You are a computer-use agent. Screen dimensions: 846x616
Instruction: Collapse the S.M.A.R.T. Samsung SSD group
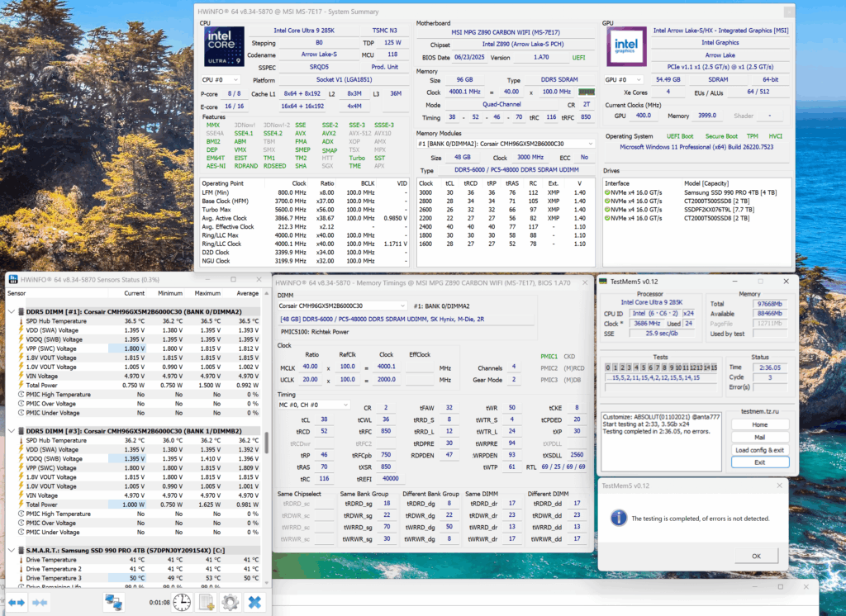pos(12,550)
